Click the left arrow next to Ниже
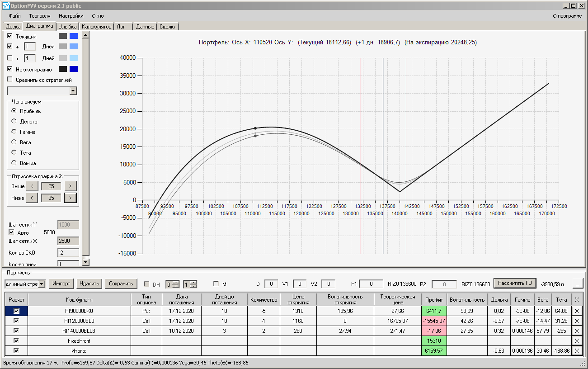The width and height of the screenshot is (588, 369). [x=32, y=198]
